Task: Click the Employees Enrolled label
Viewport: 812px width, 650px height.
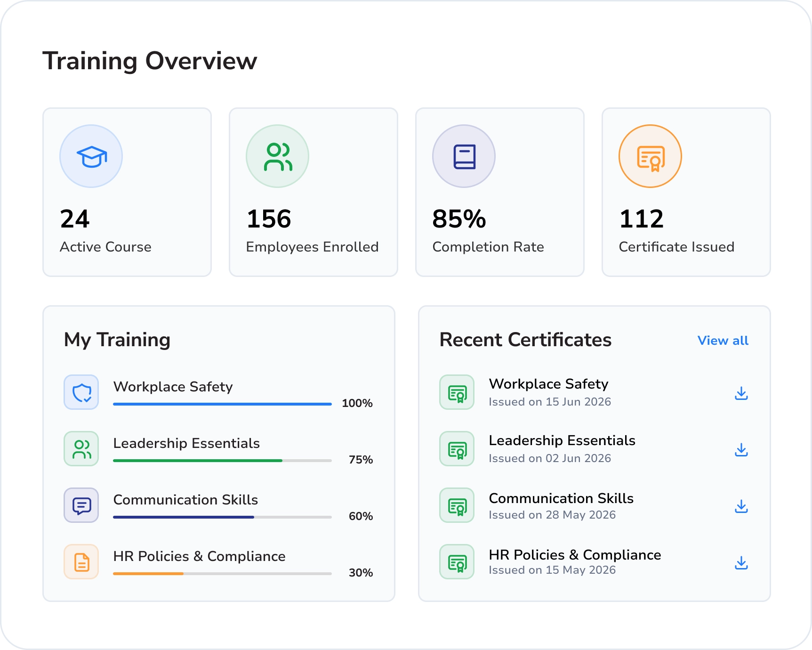Action: pyautogui.click(x=313, y=247)
